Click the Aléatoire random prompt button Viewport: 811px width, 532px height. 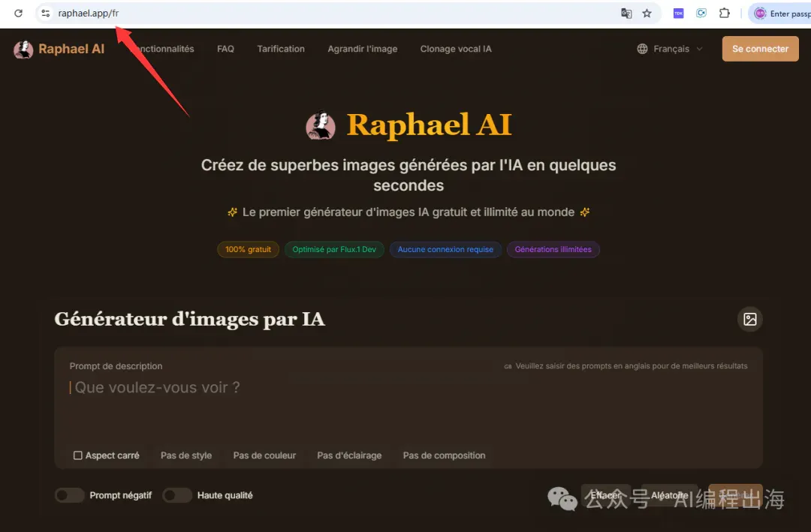point(669,495)
